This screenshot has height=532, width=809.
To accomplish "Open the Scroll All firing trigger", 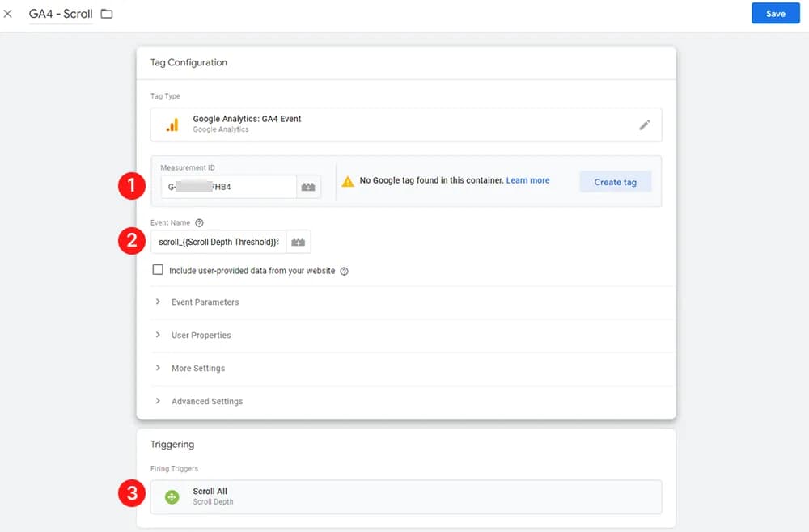I will 406,497.
